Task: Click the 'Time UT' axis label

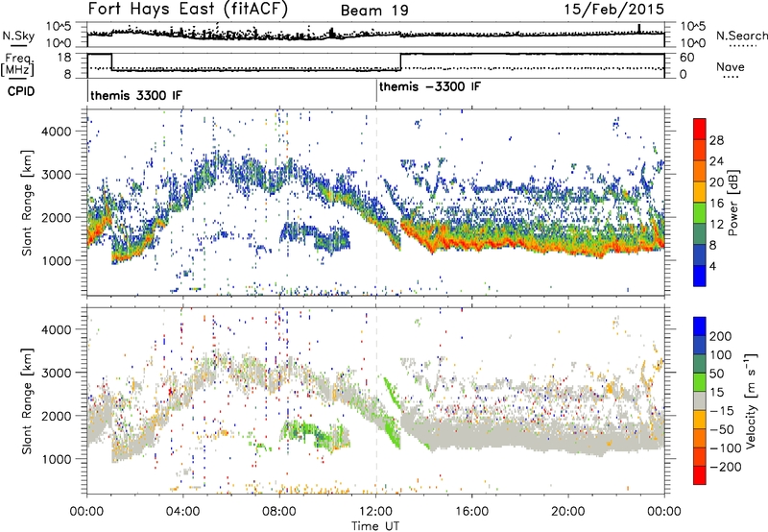Action: pos(375,526)
